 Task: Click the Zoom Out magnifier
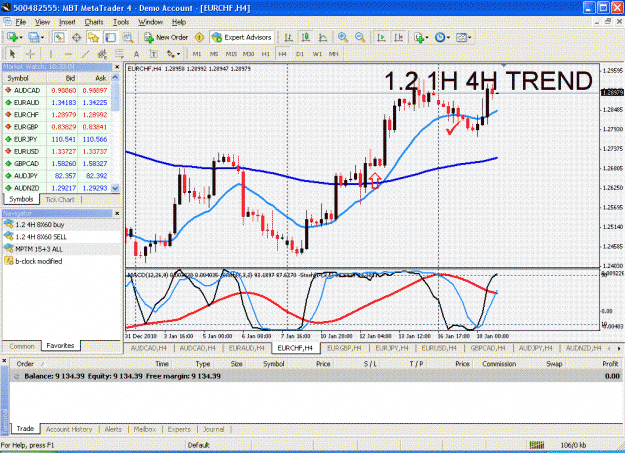[x=360, y=37]
